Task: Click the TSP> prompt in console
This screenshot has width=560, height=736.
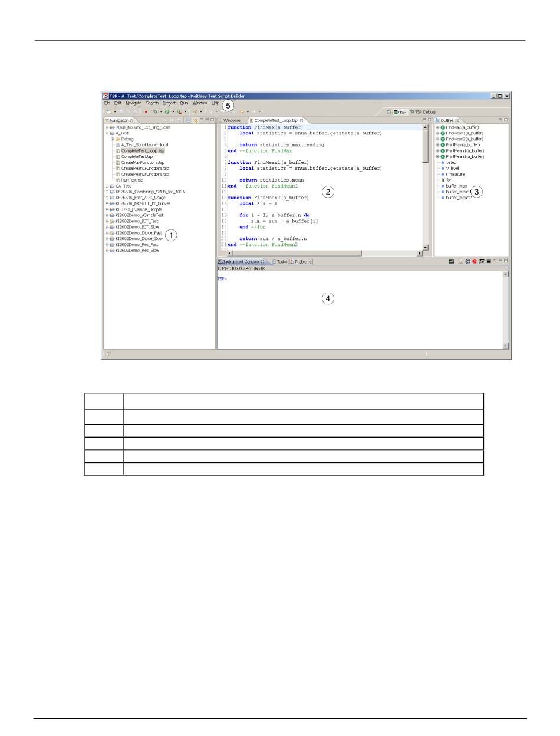Action: tap(222, 278)
